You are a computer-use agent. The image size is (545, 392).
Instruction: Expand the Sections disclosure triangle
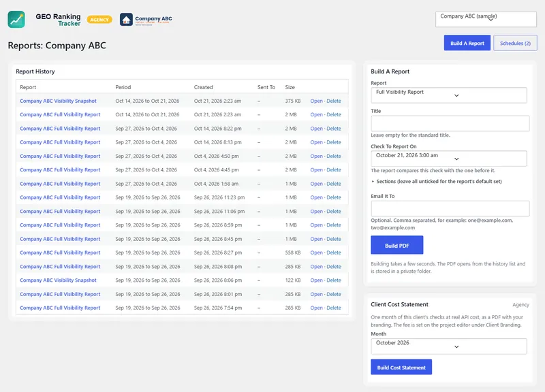pos(373,182)
